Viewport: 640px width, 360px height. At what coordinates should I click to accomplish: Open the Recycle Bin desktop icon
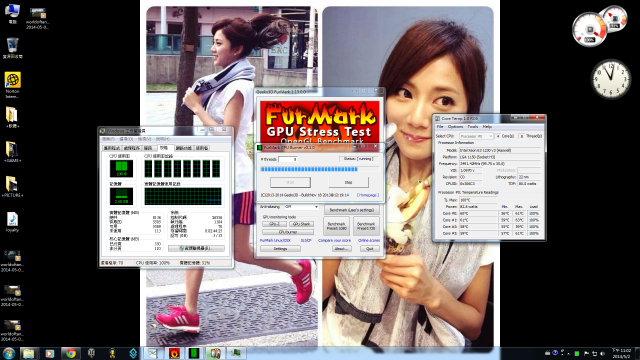pos(12,48)
